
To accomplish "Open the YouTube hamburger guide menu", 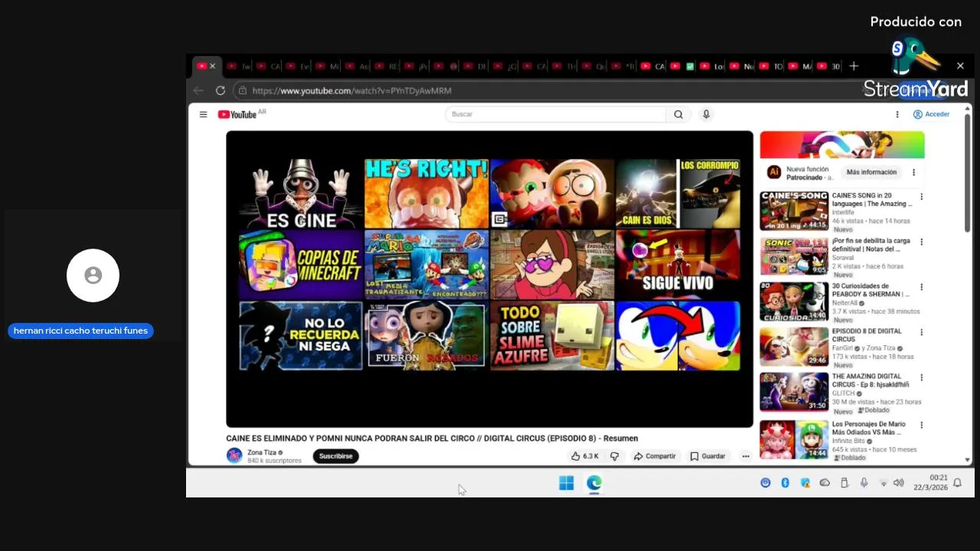I will (203, 114).
